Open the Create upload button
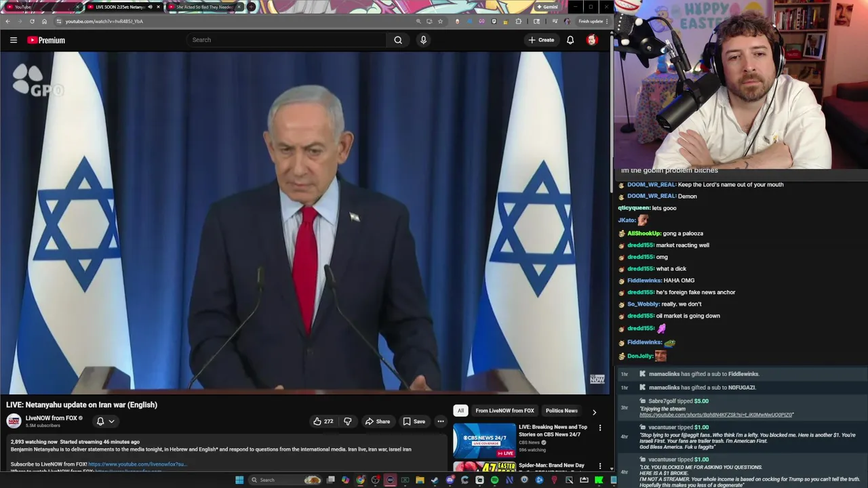The image size is (868, 488). click(x=541, y=40)
